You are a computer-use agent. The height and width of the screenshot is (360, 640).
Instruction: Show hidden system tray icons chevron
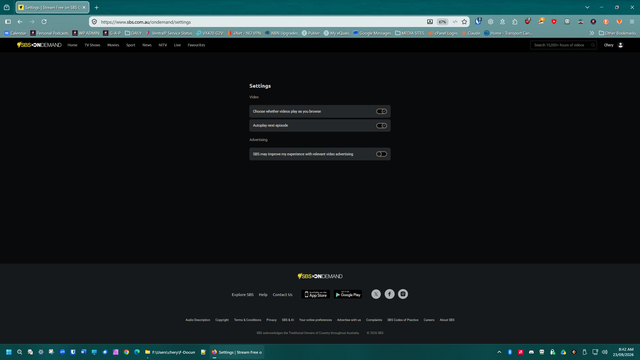pos(499,352)
